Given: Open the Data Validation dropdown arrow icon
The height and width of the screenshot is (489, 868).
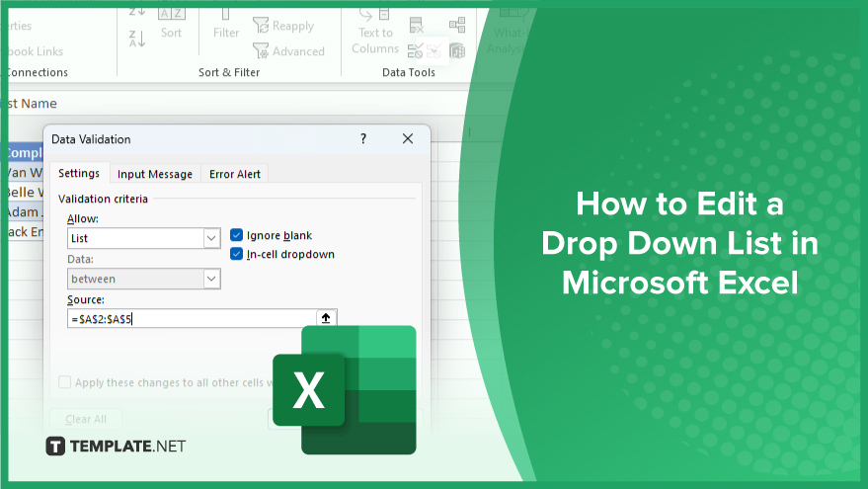Looking at the screenshot, I should pyautogui.click(x=434, y=51).
